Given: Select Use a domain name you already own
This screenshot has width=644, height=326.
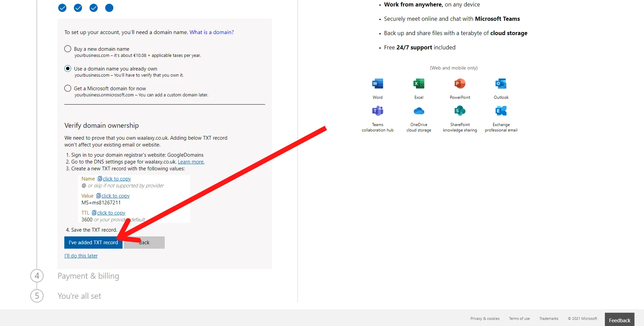Looking at the screenshot, I should pyautogui.click(x=68, y=68).
